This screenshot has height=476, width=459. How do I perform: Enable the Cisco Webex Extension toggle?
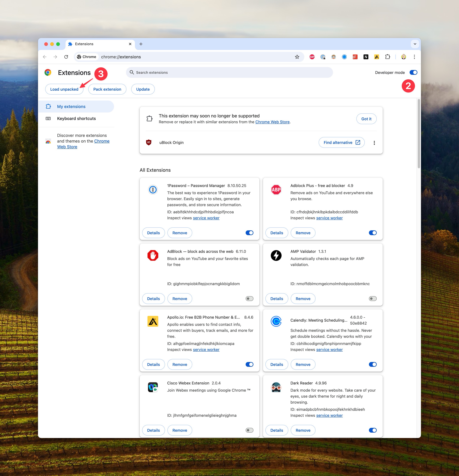click(x=249, y=430)
